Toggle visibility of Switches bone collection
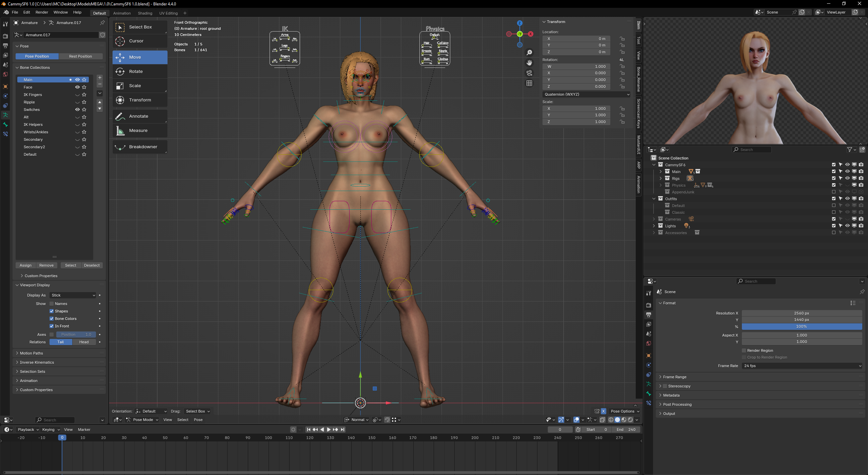This screenshot has height=475, width=868. 77,110
